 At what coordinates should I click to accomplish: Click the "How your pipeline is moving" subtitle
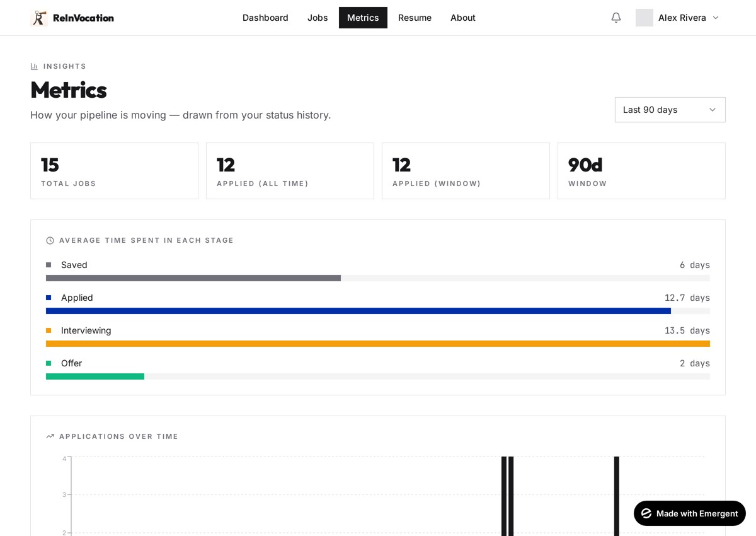click(x=181, y=115)
